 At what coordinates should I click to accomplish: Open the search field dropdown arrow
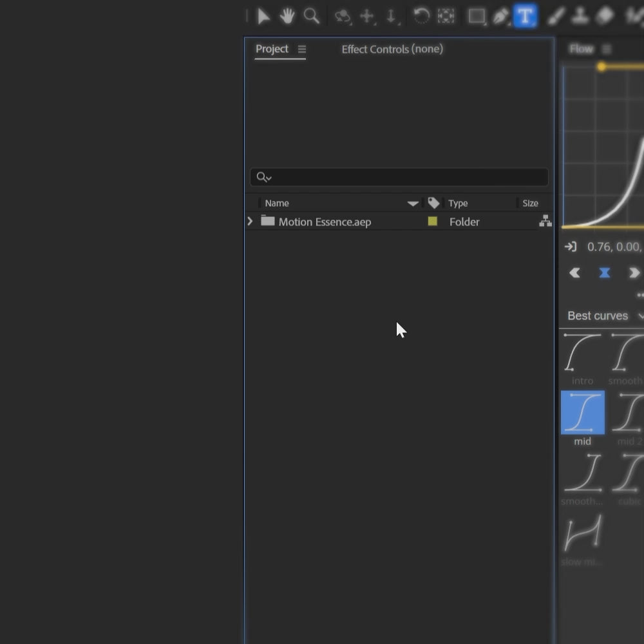267,176
